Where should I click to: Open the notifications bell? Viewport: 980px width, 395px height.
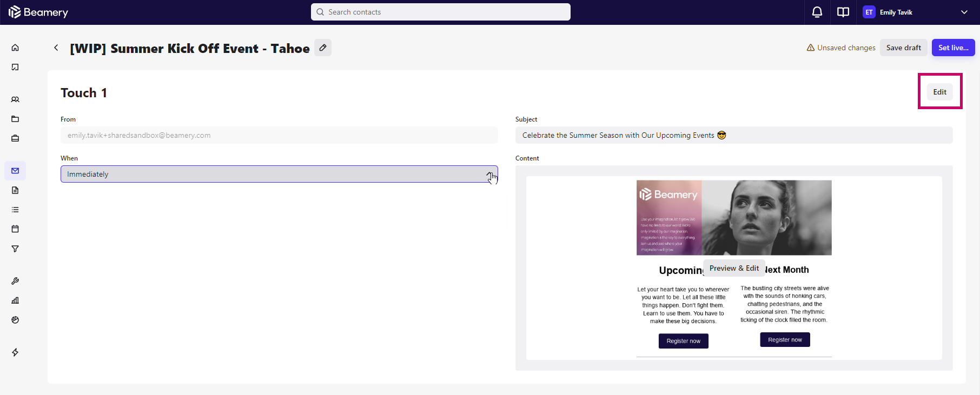tap(817, 12)
